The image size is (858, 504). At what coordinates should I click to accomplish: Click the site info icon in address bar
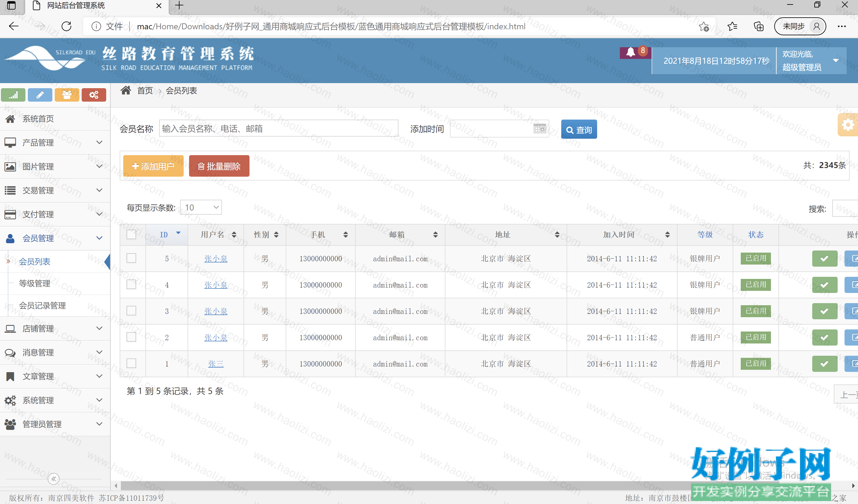tap(96, 26)
